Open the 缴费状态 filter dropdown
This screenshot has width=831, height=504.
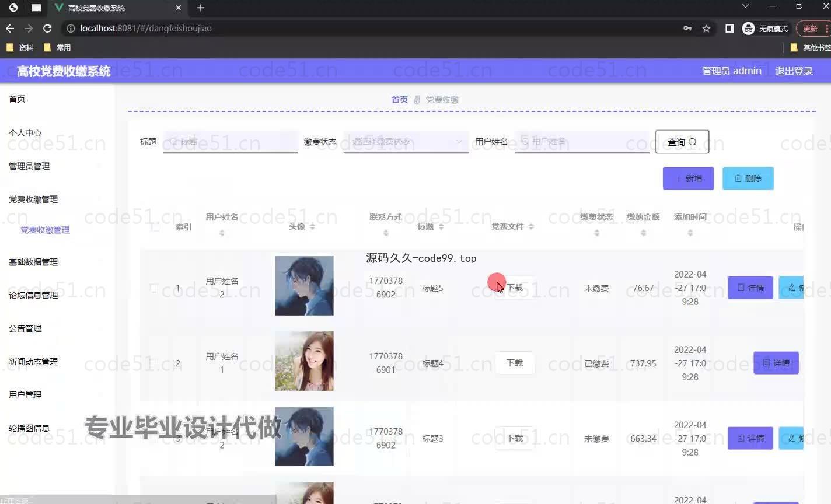click(406, 141)
